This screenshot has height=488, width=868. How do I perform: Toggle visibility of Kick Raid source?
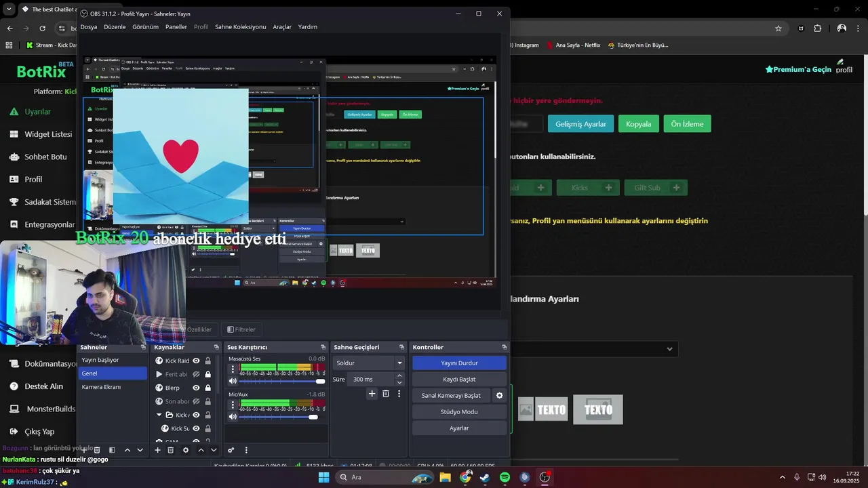click(x=196, y=361)
